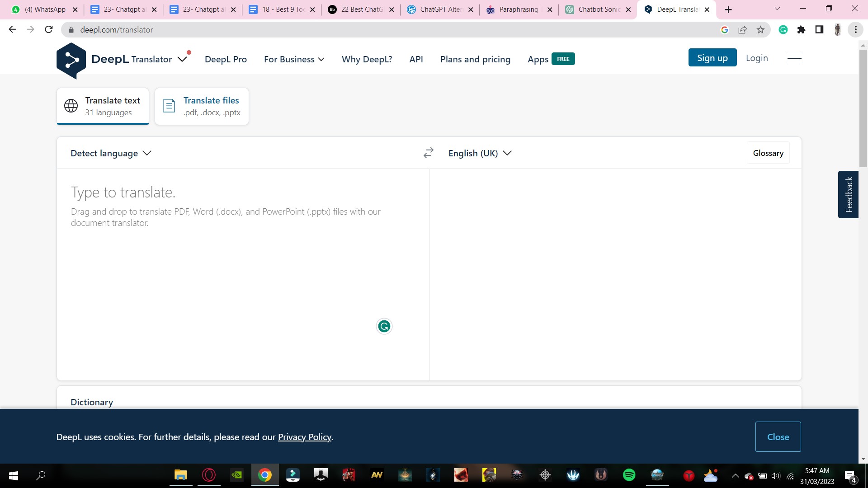Click the translate text tab icon
Screen dimensions: 868x488
coord(71,106)
